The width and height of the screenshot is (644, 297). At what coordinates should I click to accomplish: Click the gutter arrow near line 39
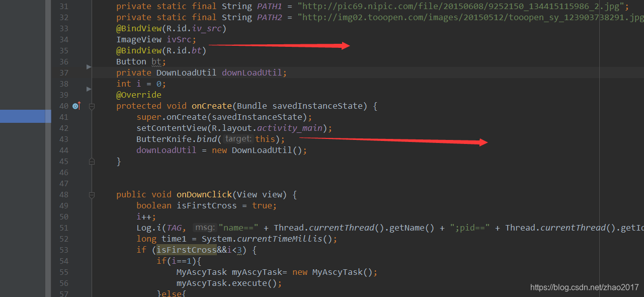89,89
